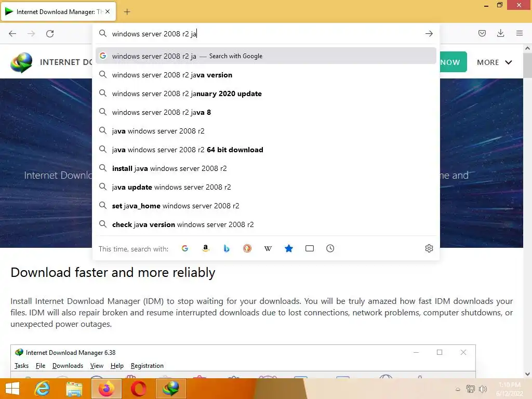The width and height of the screenshot is (532, 399).
Task: Search this time with Google icon
Action: (x=185, y=248)
